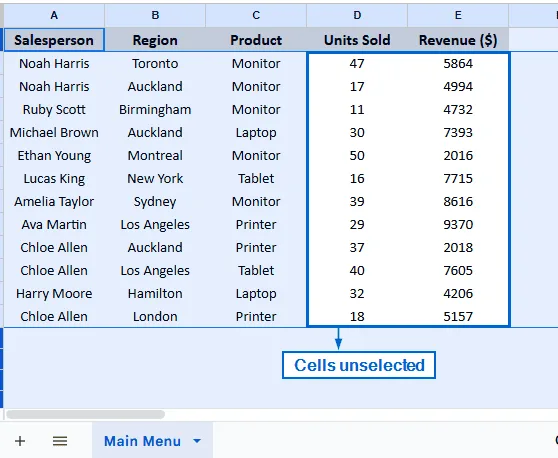
Task: Click the horizontal scrollbar thumb
Action: [x=85, y=414]
